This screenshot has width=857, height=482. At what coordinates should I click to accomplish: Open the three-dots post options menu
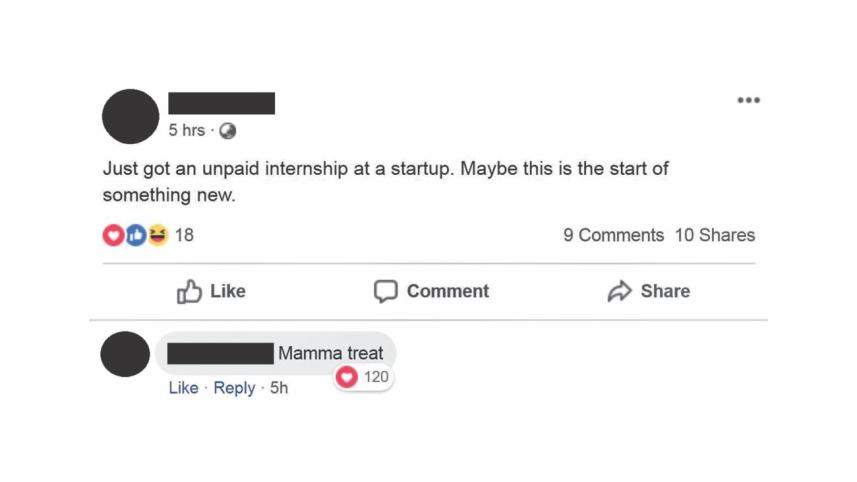748,100
